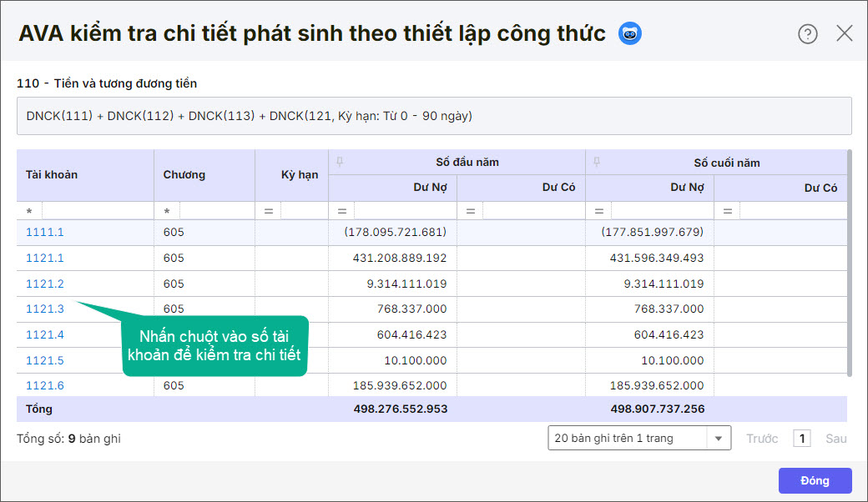Open filter operator for Tài khoản column

point(29,212)
